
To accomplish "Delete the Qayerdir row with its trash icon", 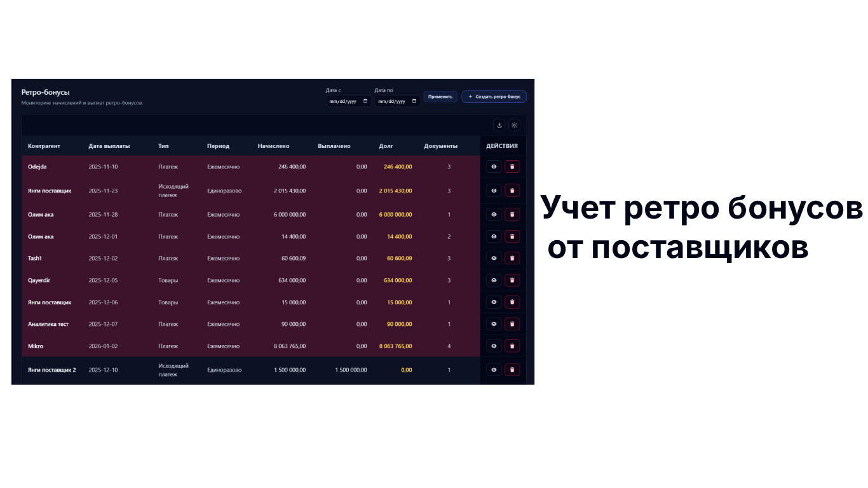I will pos(512,280).
